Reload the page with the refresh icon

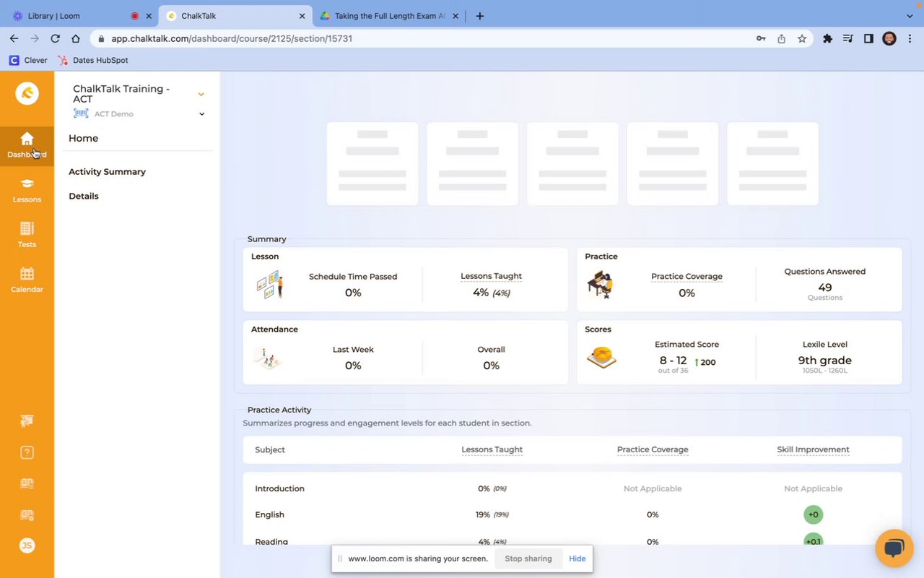click(55, 38)
